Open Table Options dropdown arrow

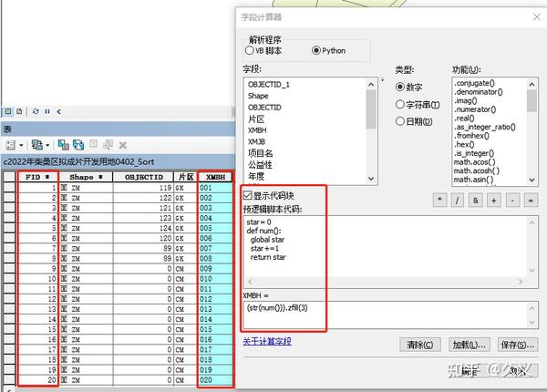point(21,145)
